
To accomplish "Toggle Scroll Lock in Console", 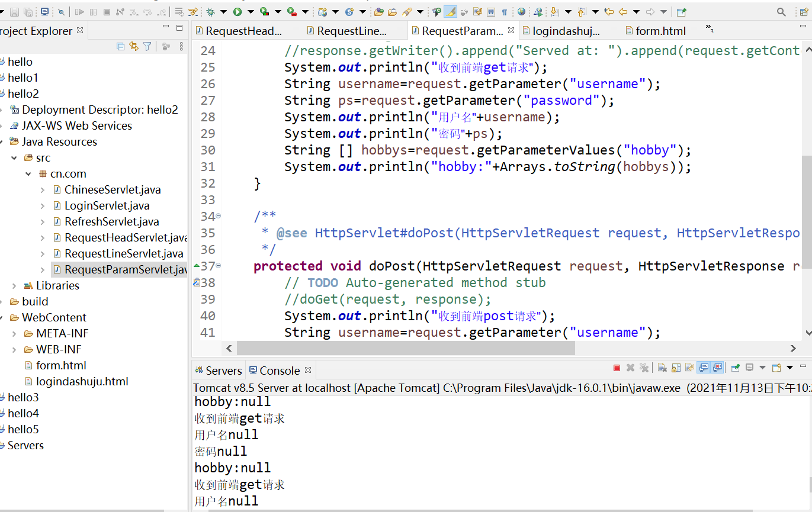I will [x=676, y=368].
